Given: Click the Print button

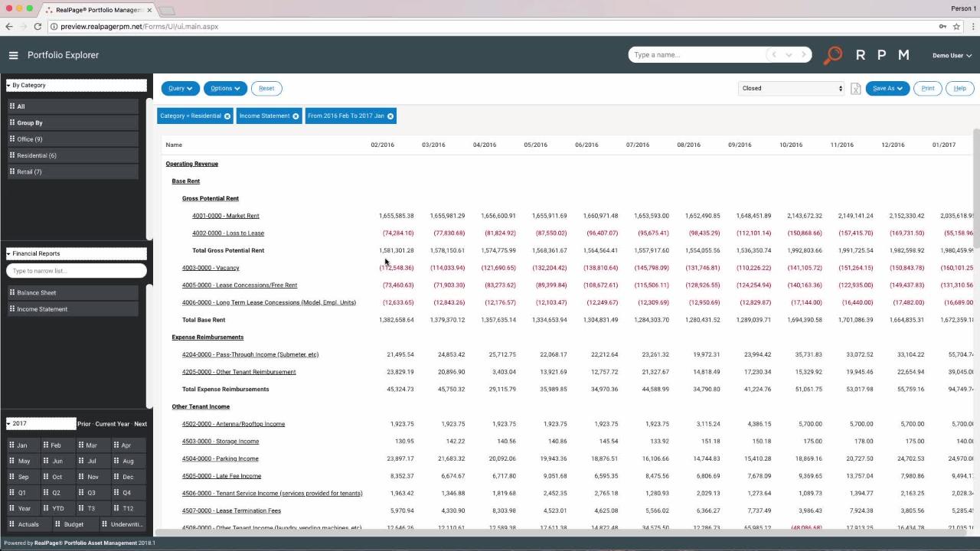Looking at the screenshot, I should click(x=928, y=88).
